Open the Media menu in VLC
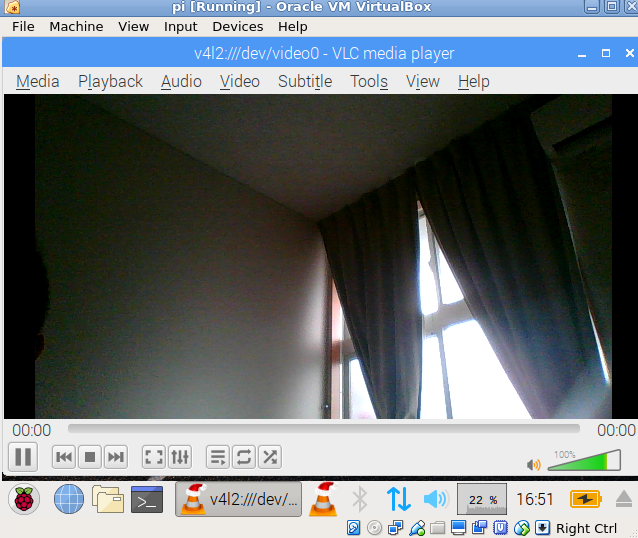The width and height of the screenshot is (638, 538). pyautogui.click(x=38, y=81)
